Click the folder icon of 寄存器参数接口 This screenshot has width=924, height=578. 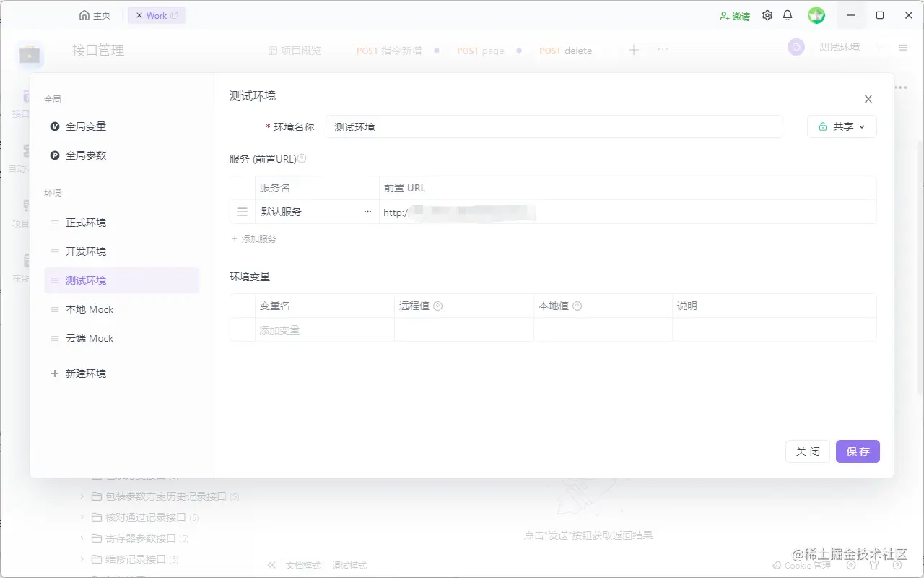(x=97, y=538)
